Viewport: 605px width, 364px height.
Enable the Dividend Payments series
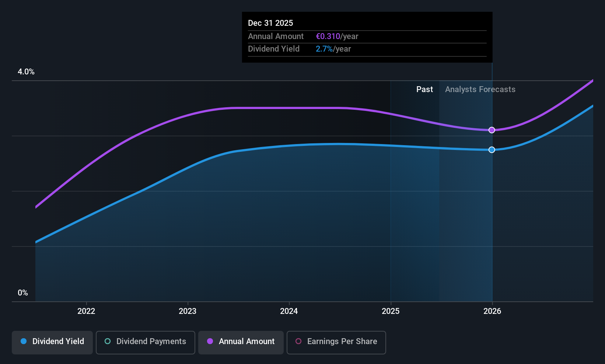[146, 343]
